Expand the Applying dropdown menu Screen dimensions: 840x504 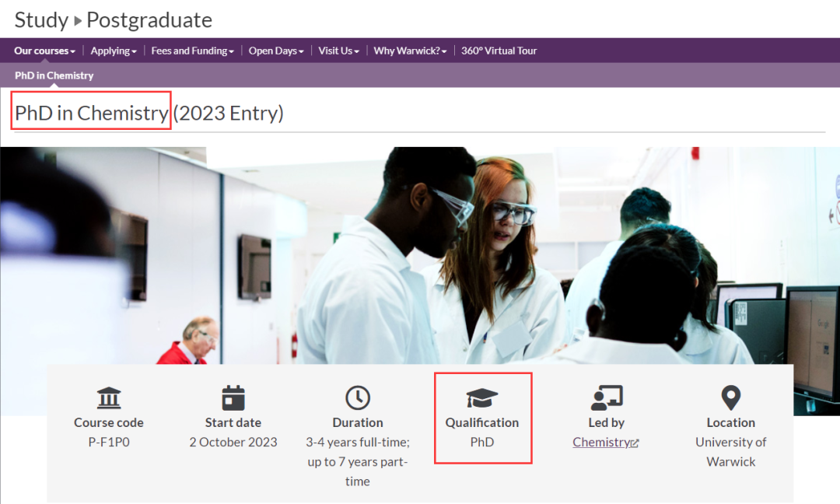click(x=114, y=51)
